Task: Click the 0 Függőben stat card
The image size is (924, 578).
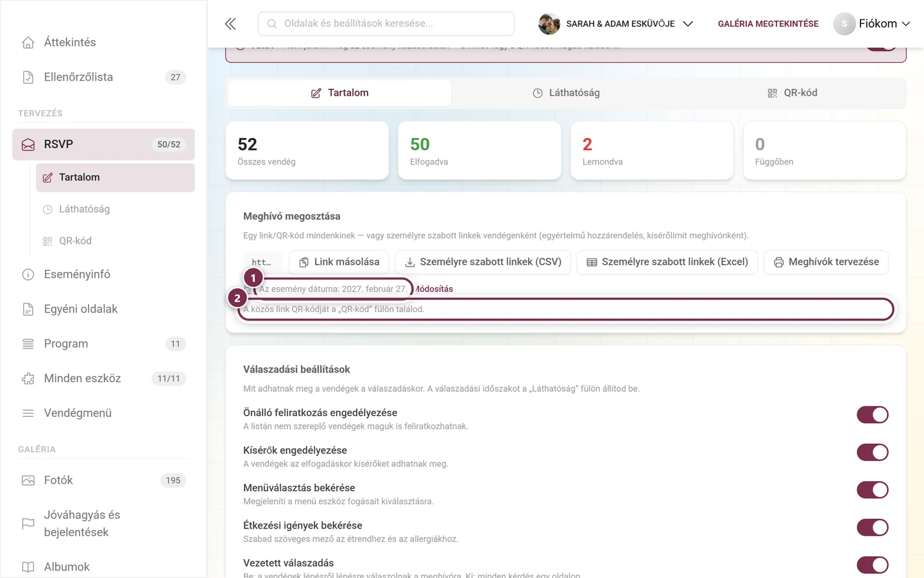Action: pos(825,151)
